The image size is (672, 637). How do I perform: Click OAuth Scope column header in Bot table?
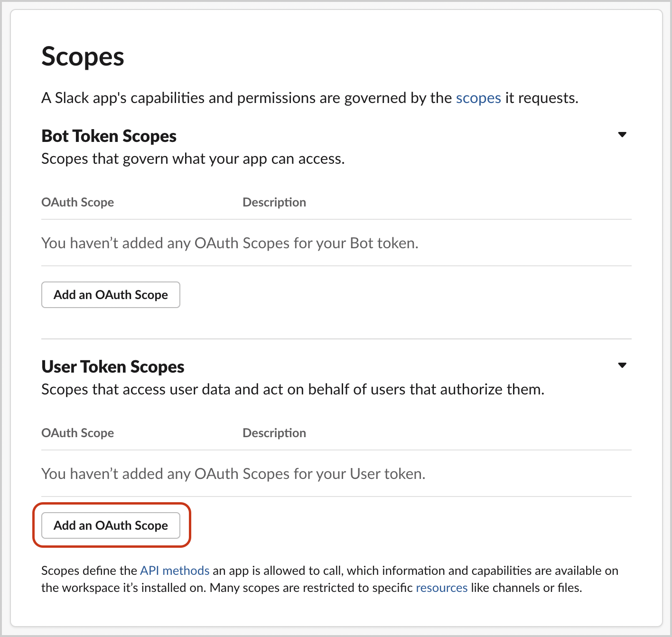coord(78,202)
